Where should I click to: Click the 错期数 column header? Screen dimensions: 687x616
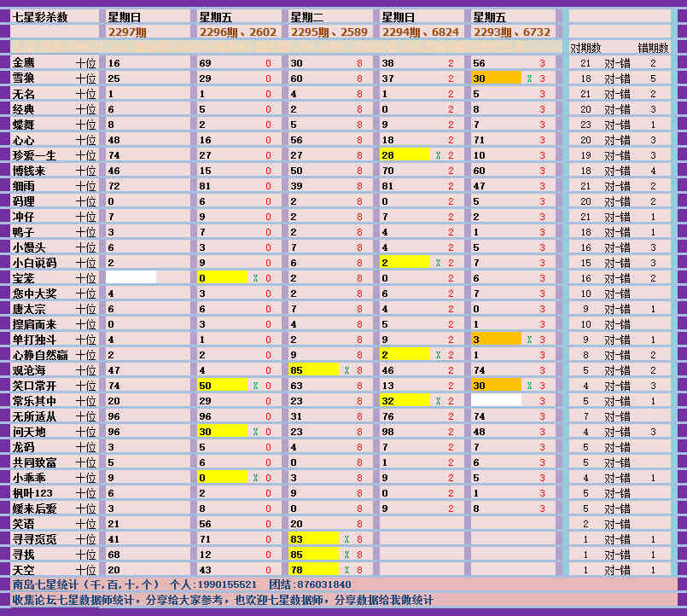click(x=653, y=48)
